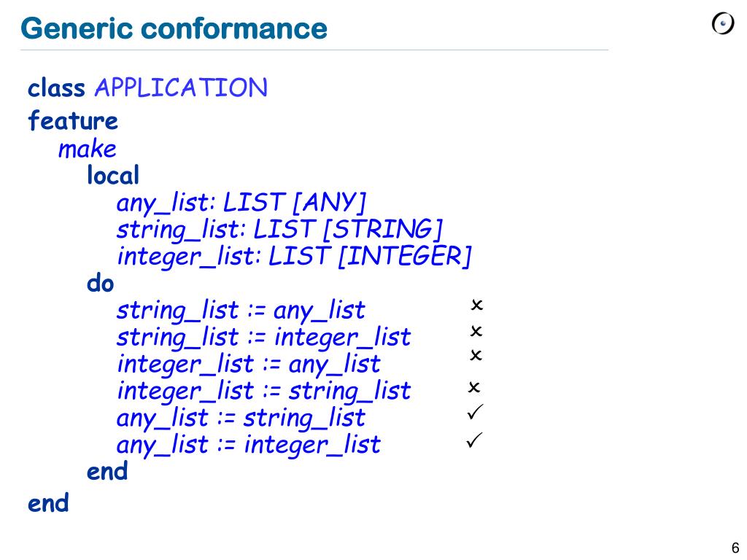This screenshot has width=747, height=560.
Task: Click check mark beside any_list := integer_list
Action: (x=474, y=440)
